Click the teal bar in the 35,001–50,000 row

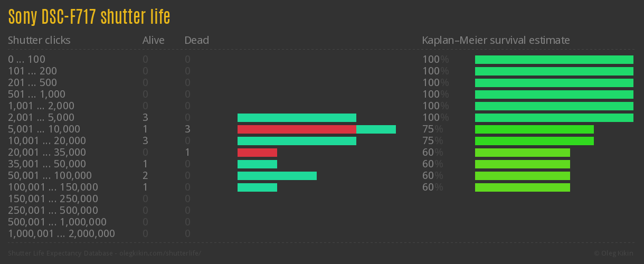coord(257,164)
